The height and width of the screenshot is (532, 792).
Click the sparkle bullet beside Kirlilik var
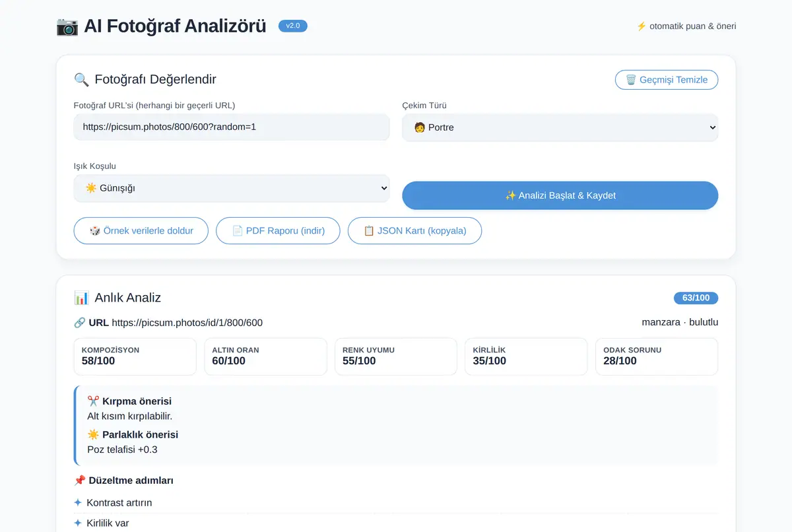pyautogui.click(x=79, y=523)
